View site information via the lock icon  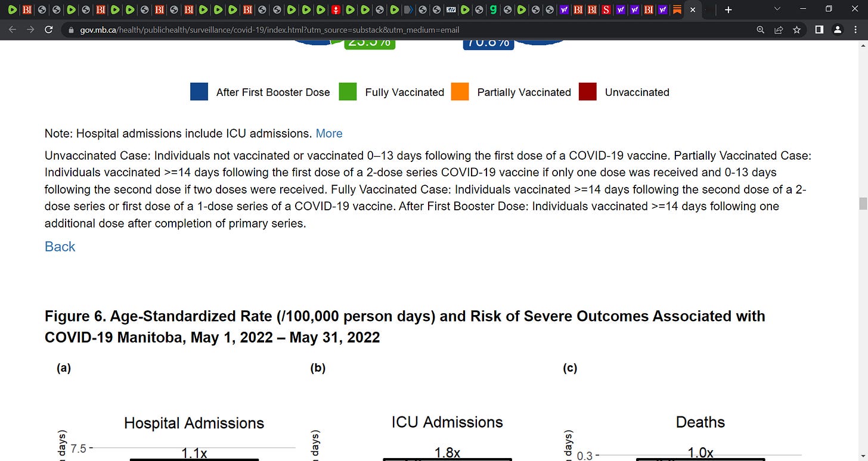point(70,29)
